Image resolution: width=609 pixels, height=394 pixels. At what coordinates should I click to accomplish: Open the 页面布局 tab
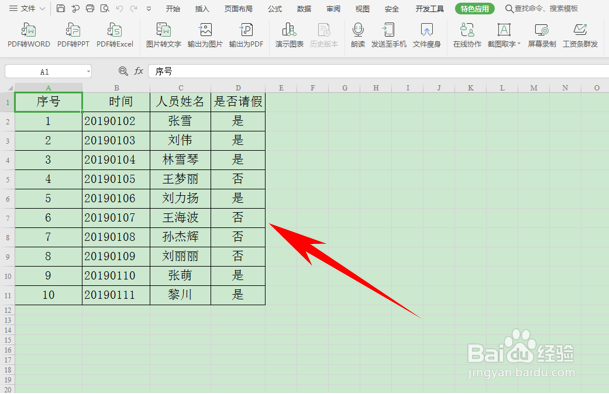238,9
